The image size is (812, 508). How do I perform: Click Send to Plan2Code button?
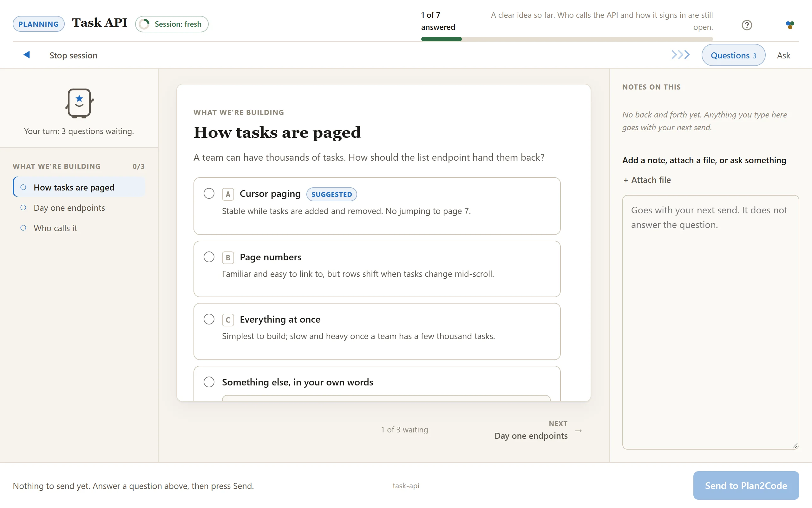click(x=746, y=485)
